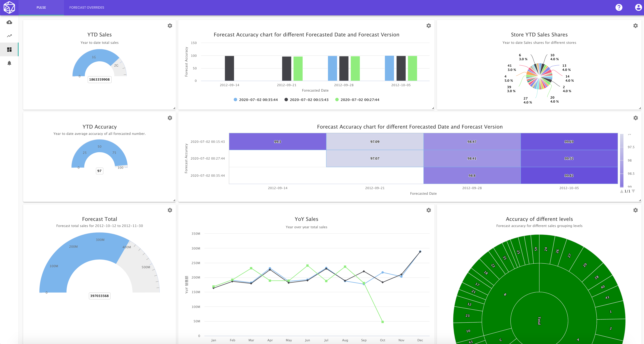Open the help question mark icon

tap(619, 8)
